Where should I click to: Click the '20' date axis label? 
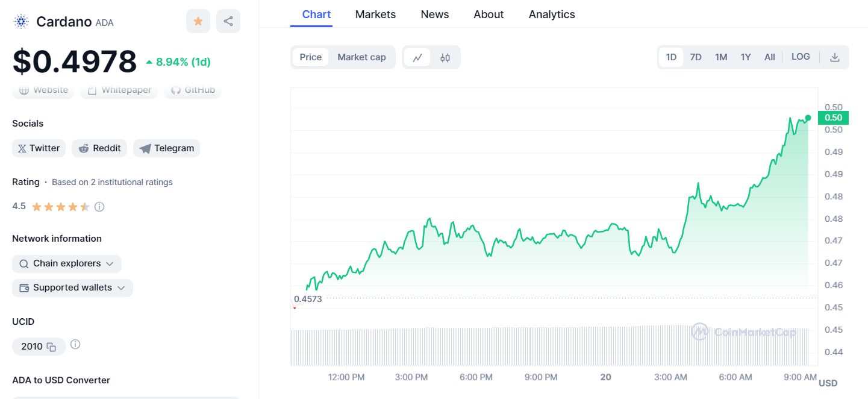coord(606,377)
